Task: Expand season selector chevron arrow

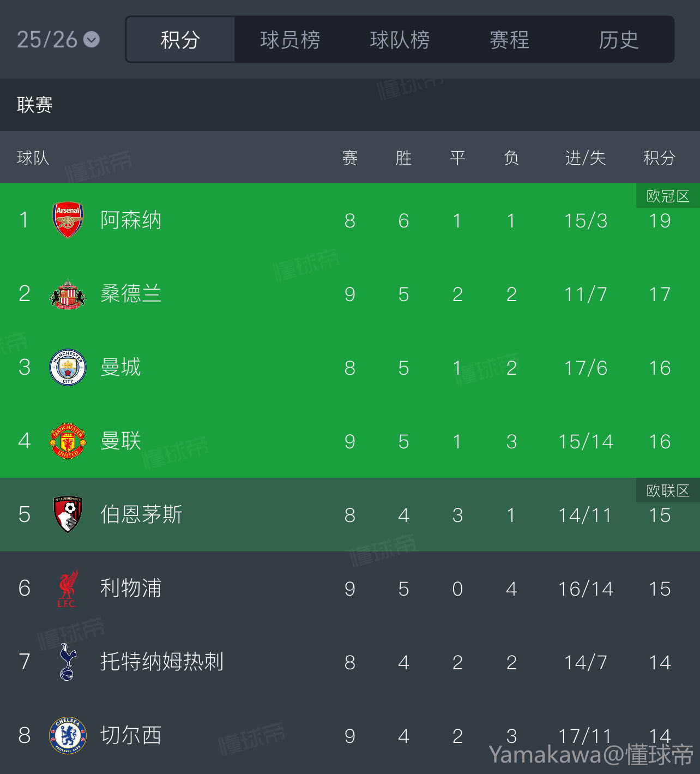Action: [x=92, y=40]
